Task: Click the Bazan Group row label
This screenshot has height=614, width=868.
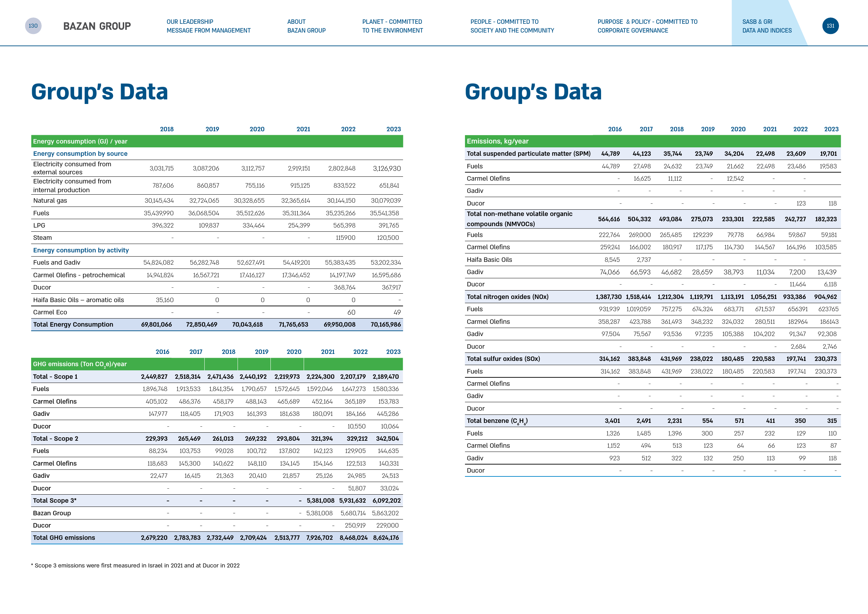Action: 52,513
